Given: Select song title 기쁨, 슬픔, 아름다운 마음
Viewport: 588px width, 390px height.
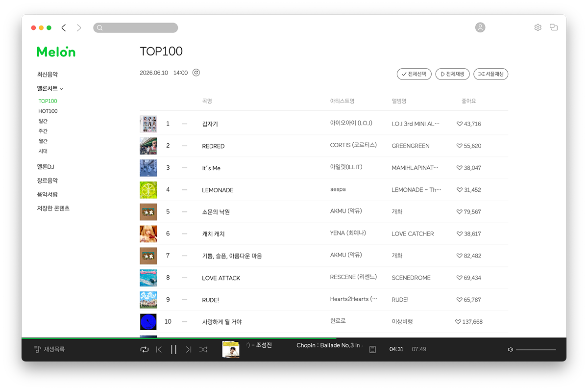Looking at the screenshot, I should 232,256.
